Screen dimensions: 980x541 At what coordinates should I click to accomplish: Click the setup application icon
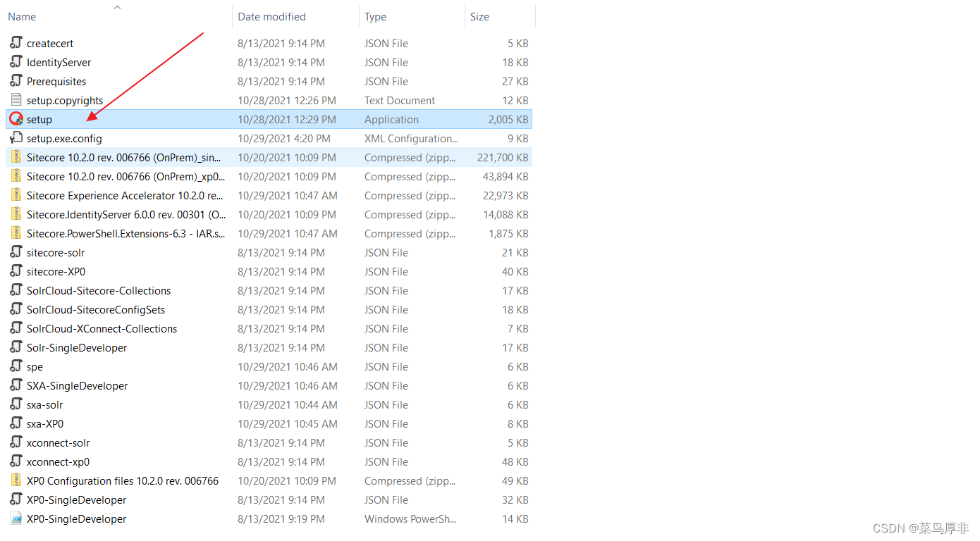coord(16,119)
